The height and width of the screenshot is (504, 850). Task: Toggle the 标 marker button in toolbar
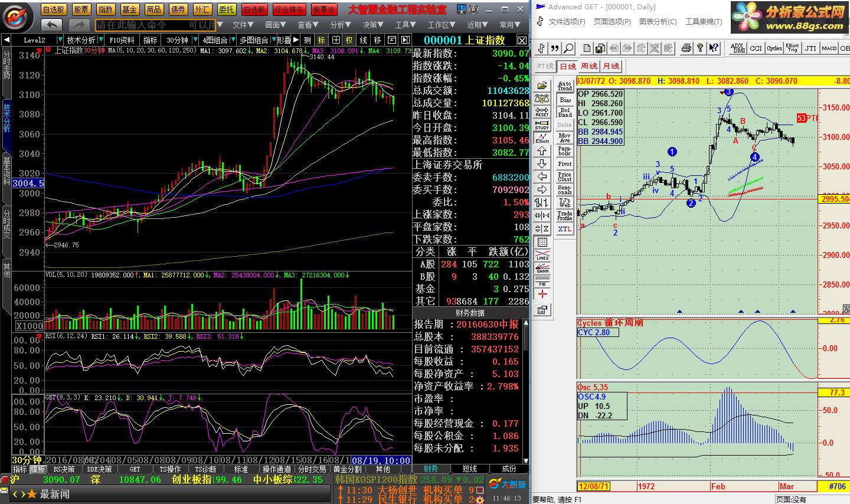(x=321, y=40)
